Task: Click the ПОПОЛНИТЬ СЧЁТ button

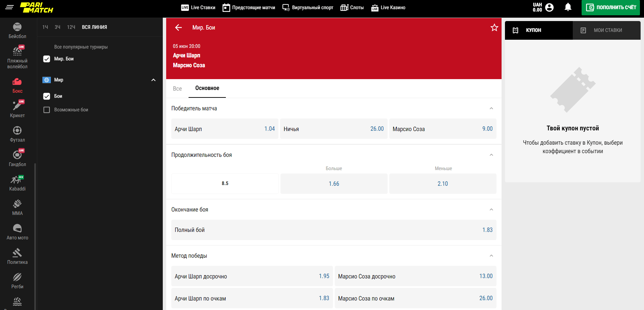Action: tap(610, 7)
